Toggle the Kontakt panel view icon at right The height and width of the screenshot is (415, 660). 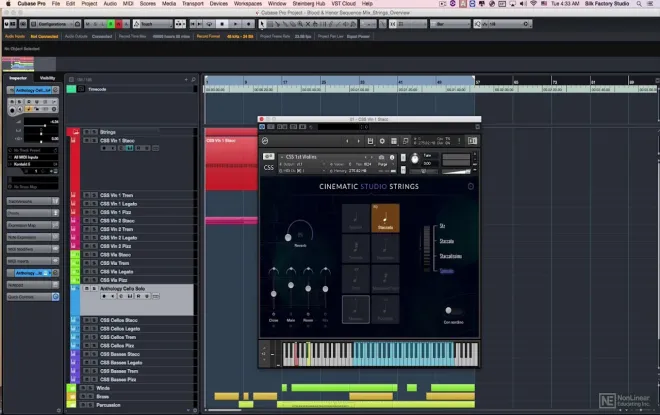coord(472,141)
